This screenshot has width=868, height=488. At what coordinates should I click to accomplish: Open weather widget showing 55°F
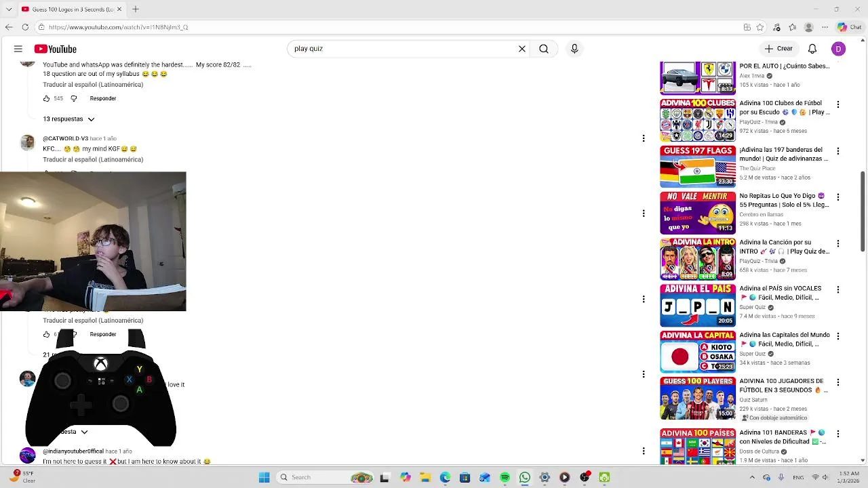[x=22, y=477]
